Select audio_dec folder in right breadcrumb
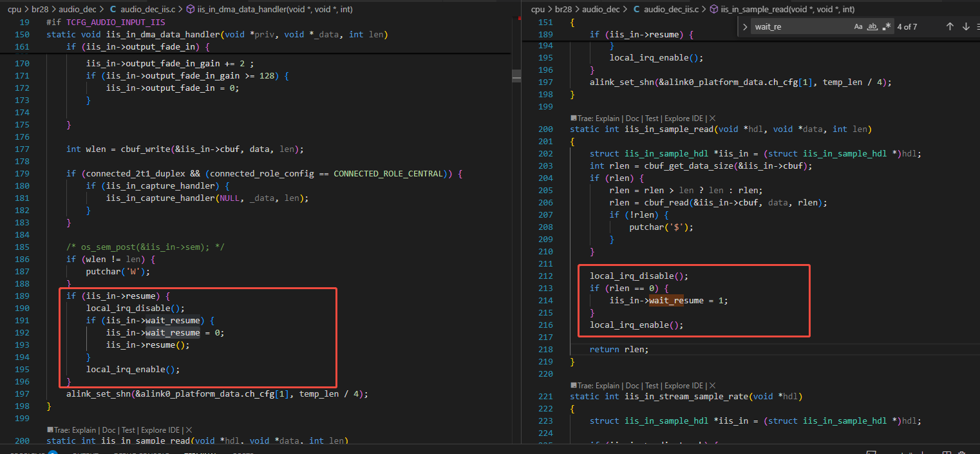 click(x=601, y=10)
